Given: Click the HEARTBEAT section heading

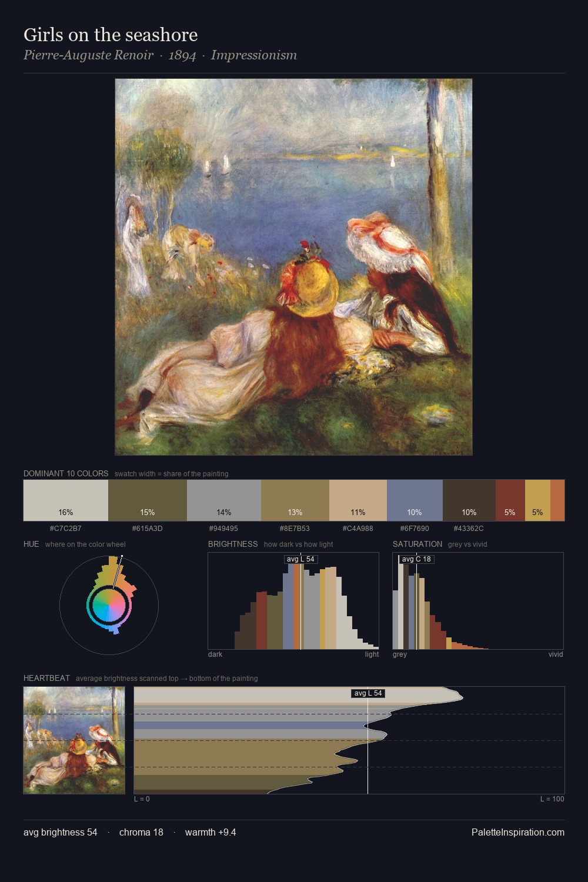Looking at the screenshot, I should click(46, 678).
